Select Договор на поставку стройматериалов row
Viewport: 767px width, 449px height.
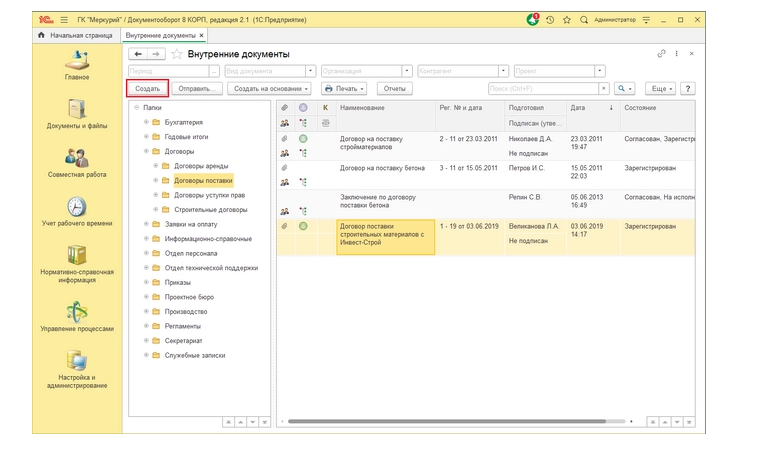tap(485, 146)
